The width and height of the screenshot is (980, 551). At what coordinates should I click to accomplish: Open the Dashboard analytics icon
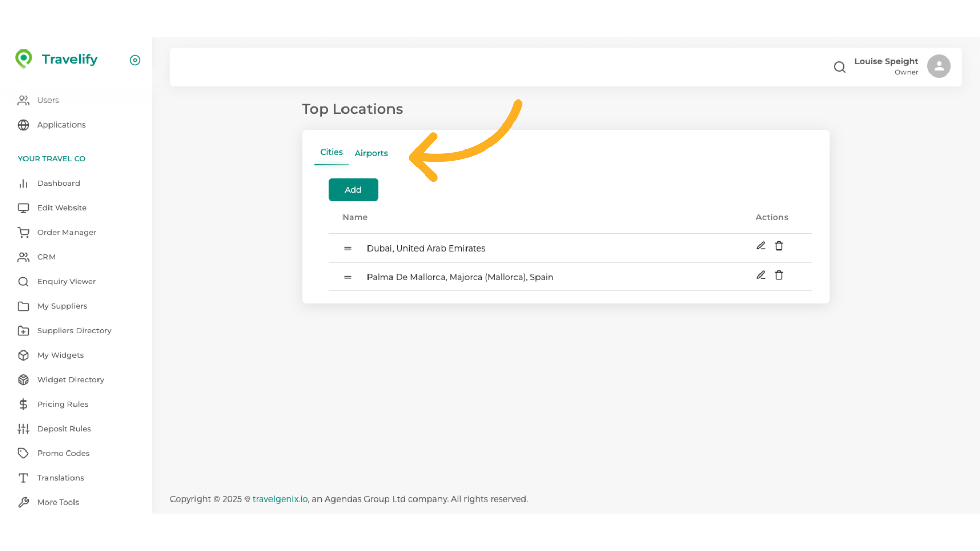(x=23, y=183)
